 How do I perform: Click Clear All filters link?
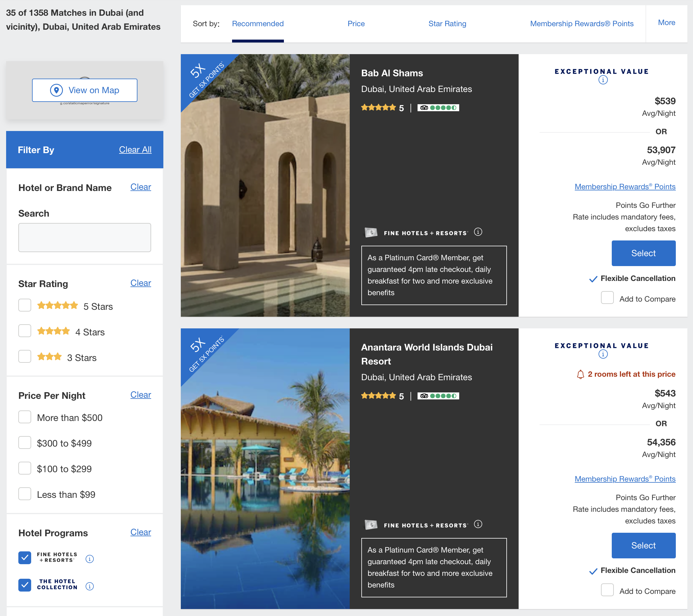pos(135,150)
